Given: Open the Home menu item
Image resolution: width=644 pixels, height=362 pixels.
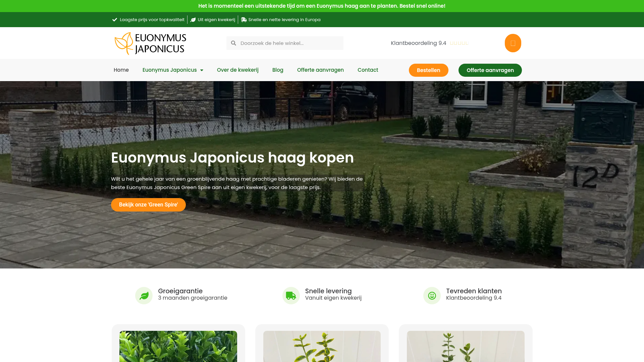Looking at the screenshot, I should click(x=121, y=70).
